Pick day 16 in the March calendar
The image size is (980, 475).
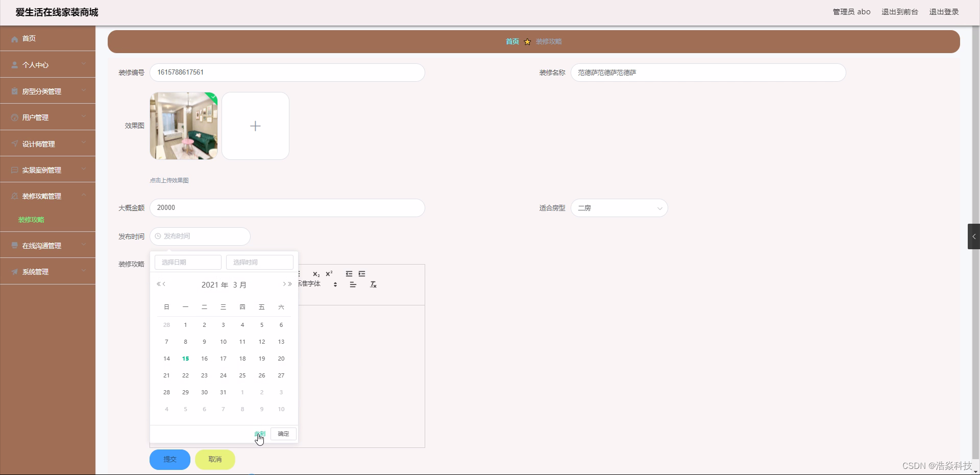(x=204, y=359)
